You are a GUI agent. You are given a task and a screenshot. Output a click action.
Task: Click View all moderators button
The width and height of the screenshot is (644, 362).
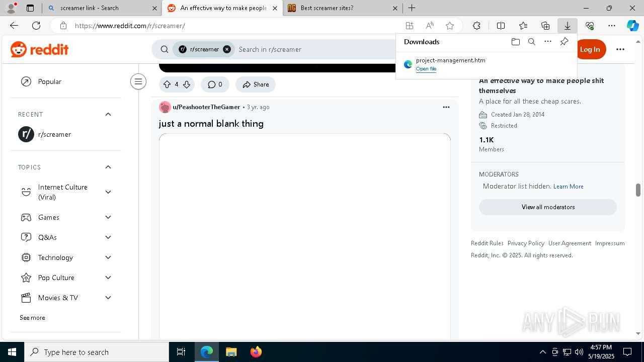pyautogui.click(x=548, y=207)
